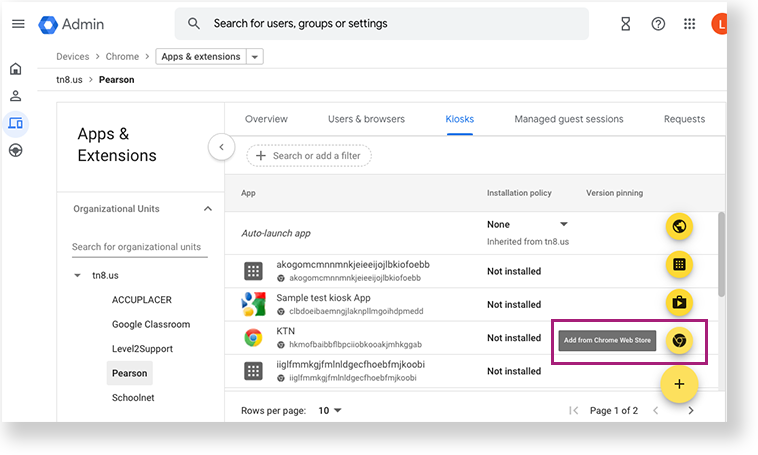Click the Home icon in sidebar
This screenshot has height=455, width=758.
16,69
